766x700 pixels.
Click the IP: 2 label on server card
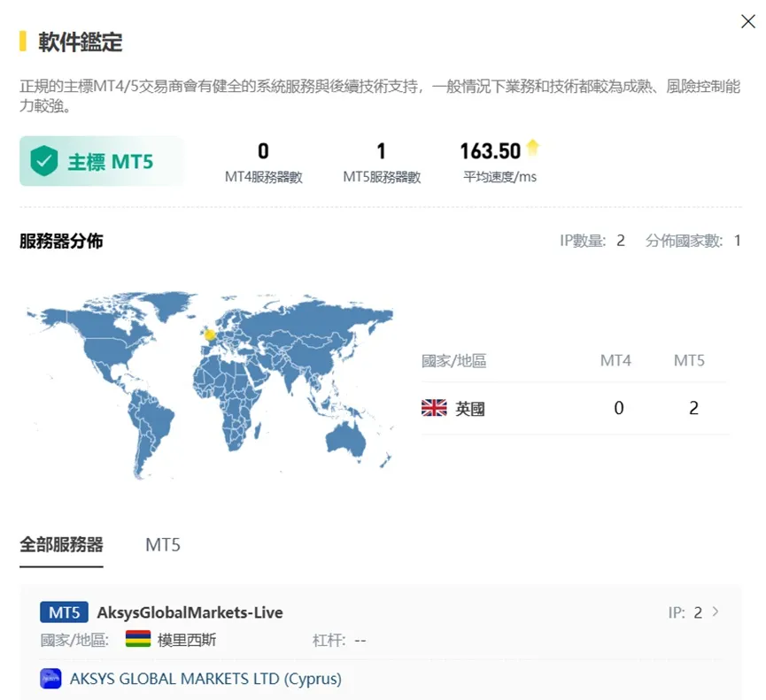685,612
